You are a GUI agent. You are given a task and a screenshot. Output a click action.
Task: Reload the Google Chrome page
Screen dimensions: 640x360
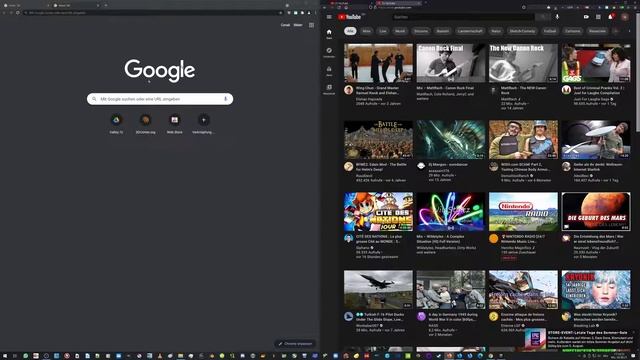(18, 13)
